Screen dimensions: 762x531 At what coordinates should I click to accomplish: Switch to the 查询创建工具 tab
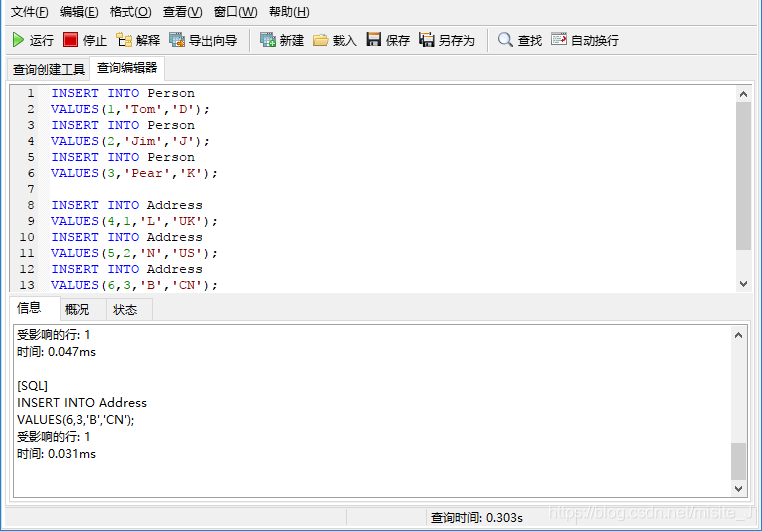pos(49,69)
